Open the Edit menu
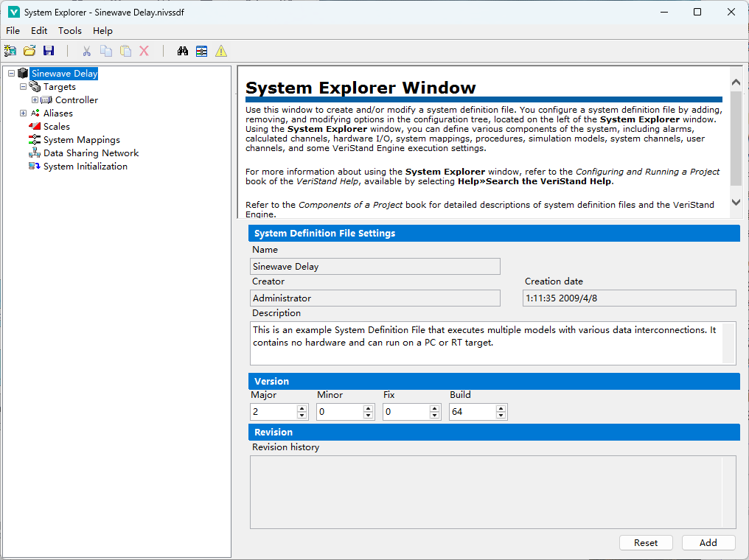The width and height of the screenshot is (749, 560). [x=39, y=30]
